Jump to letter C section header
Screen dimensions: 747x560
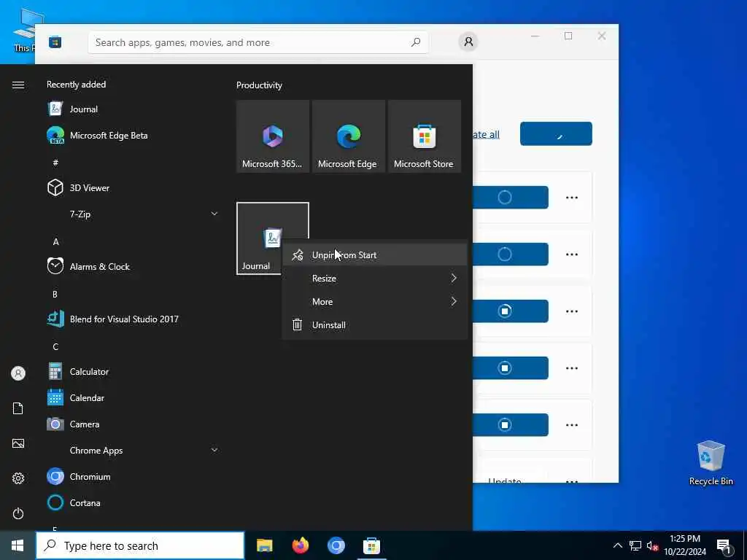[x=55, y=346]
